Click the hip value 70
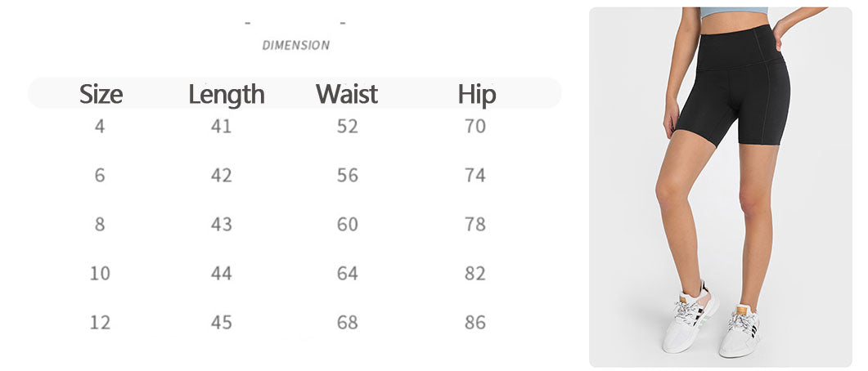 coord(475,127)
